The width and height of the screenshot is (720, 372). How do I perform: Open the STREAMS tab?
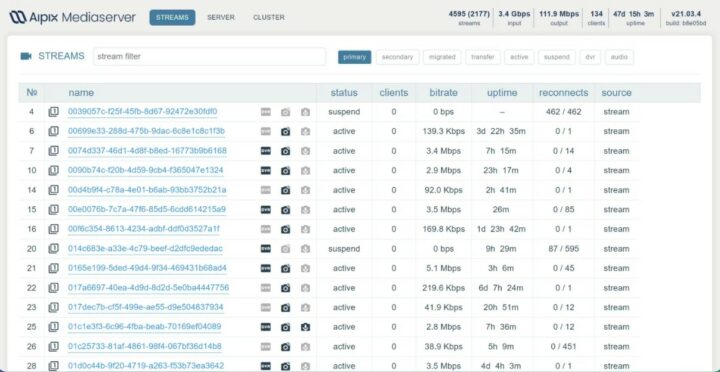[172, 17]
